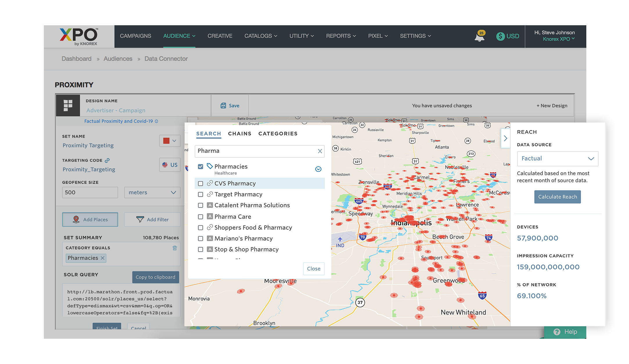
Task: Enable the Target Pharmacy checkbox
Action: 200,194
